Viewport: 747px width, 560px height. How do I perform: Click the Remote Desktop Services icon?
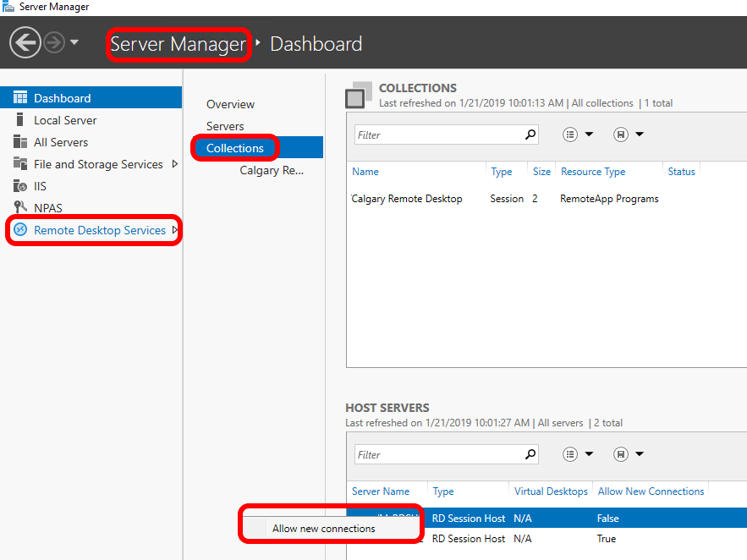(20, 230)
